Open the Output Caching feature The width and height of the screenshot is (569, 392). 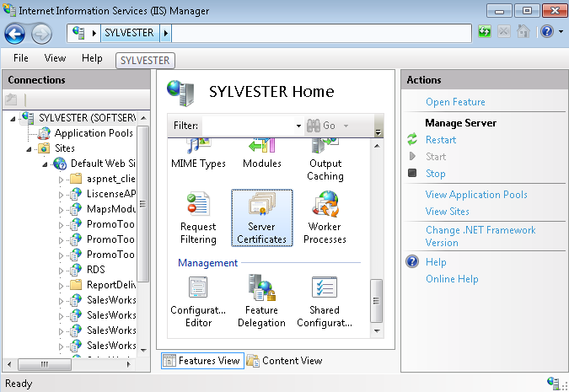click(x=325, y=160)
